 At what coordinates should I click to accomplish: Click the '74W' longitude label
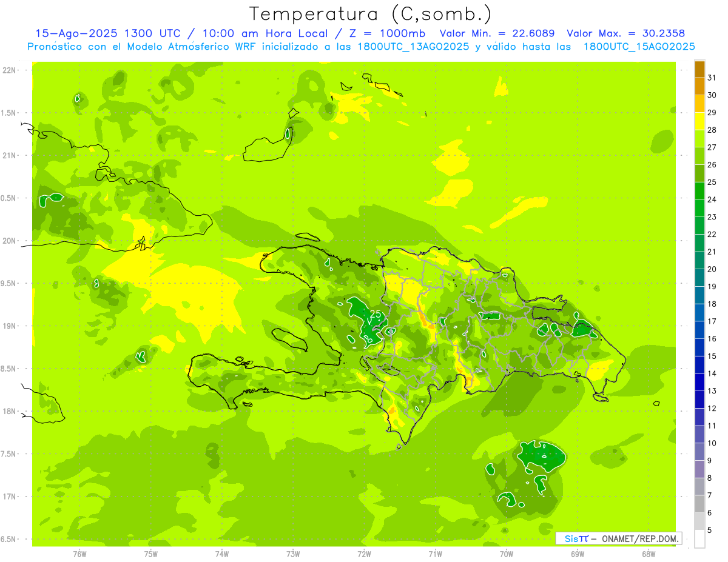[222, 554]
